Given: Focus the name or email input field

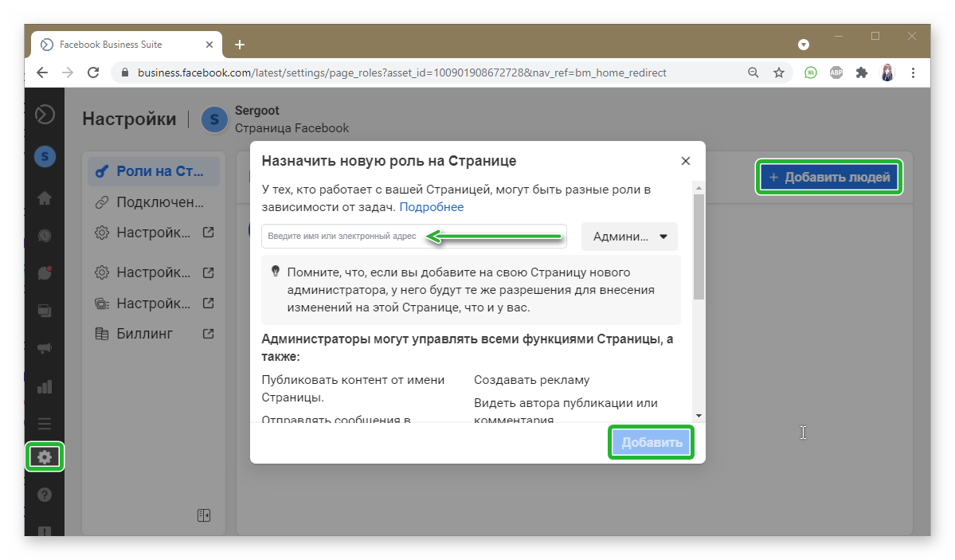Looking at the screenshot, I should coord(414,237).
